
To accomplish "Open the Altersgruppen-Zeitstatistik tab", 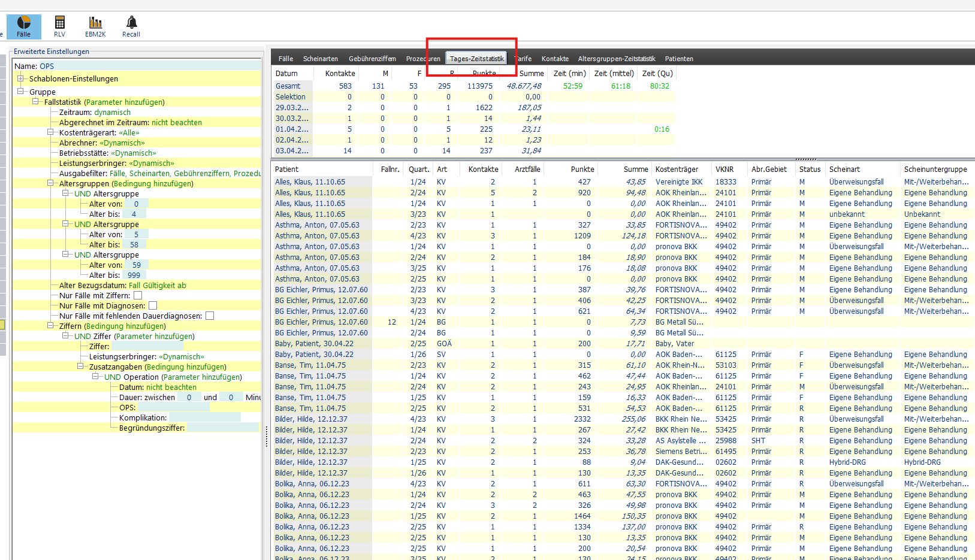I will point(616,59).
